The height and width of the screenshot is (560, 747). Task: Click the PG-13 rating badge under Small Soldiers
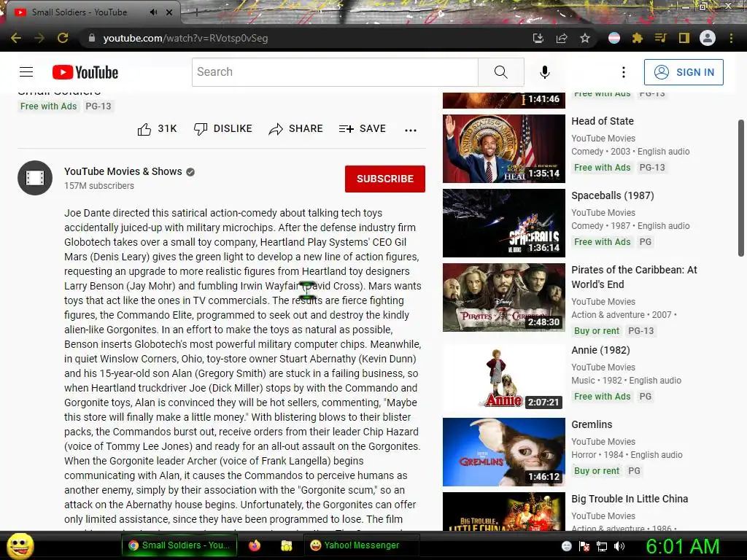click(x=98, y=106)
